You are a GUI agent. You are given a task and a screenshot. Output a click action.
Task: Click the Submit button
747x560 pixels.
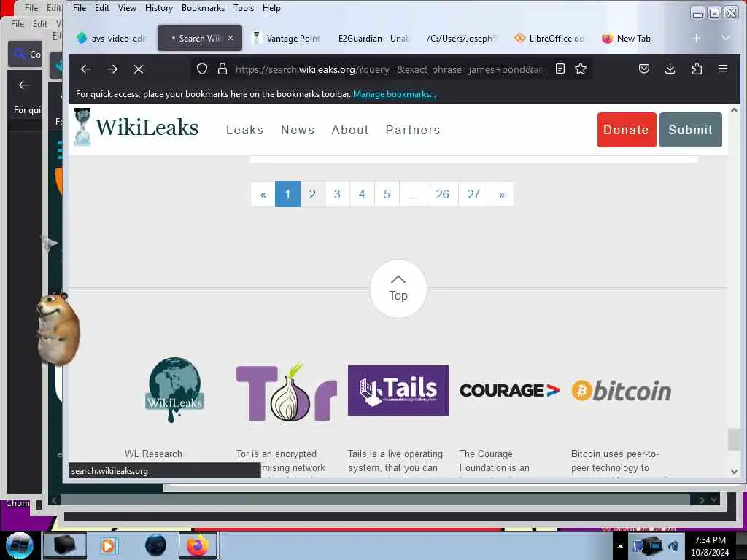[691, 130]
